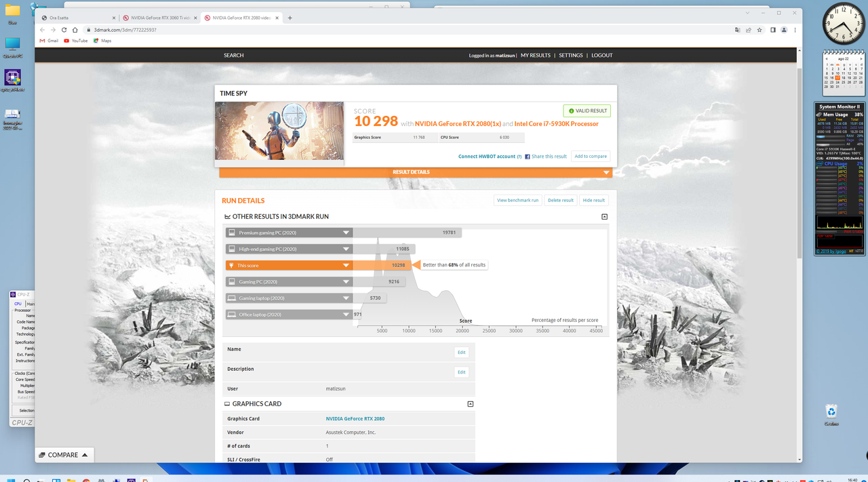The height and width of the screenshot is (482, 868).
Task: Open the SEARCH menu item
Action: tap(233, 56)
